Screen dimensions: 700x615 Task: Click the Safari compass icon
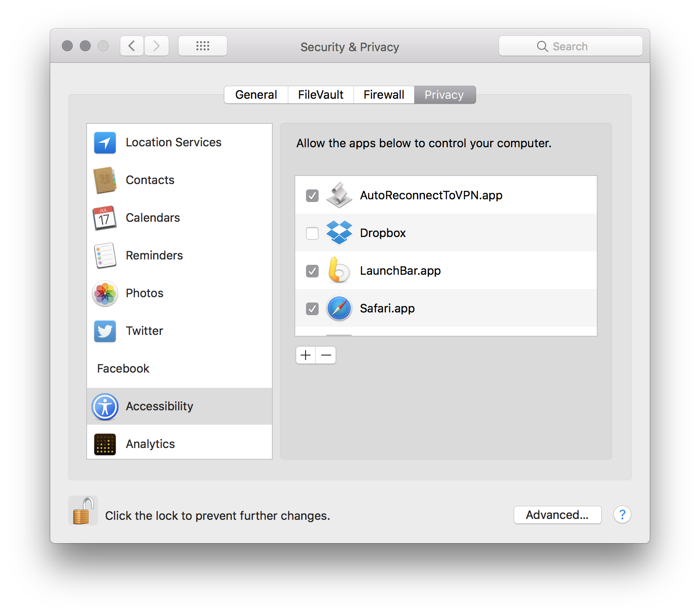[x=339, y=308]
